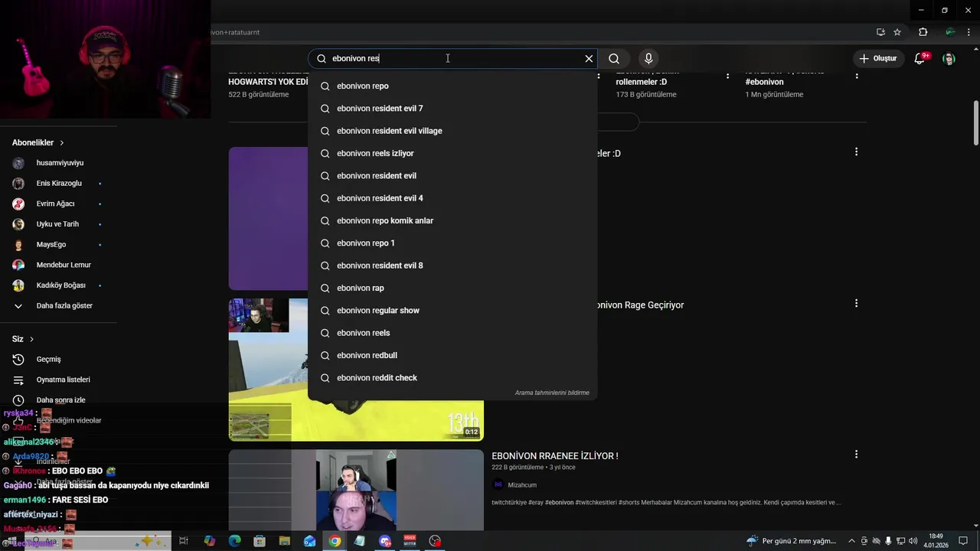Select suggestion 'ebonivon resident evil village'

click(452, 131)
